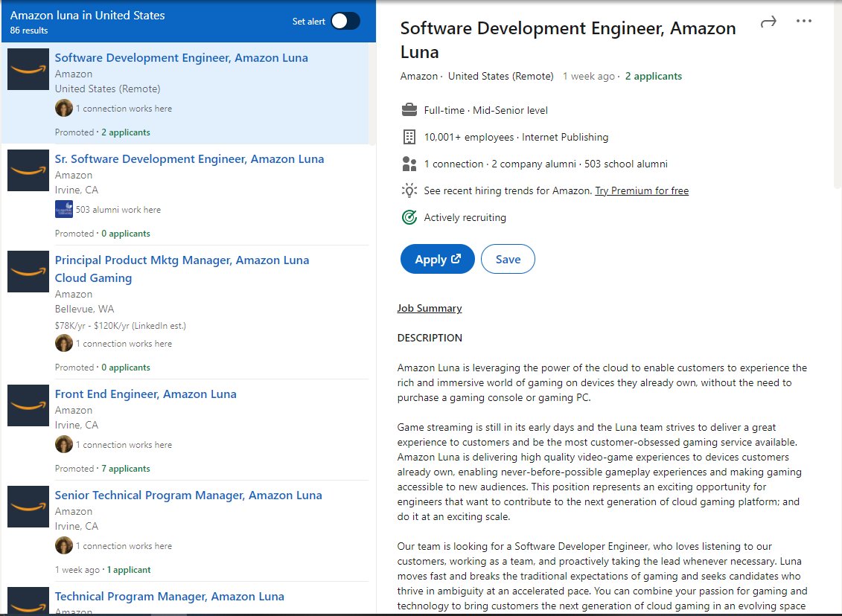Click Amazon company name in job detail header

[419, 76]
